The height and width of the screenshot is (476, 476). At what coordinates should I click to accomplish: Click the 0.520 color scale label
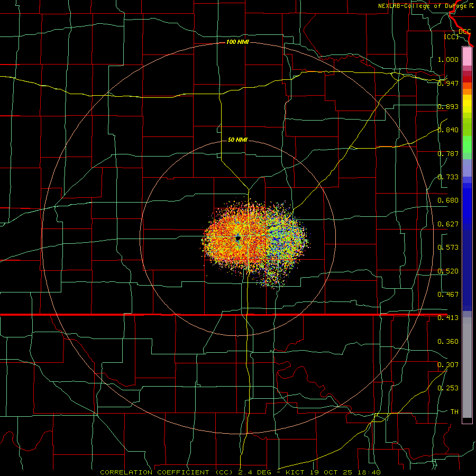tap(448, 271)
